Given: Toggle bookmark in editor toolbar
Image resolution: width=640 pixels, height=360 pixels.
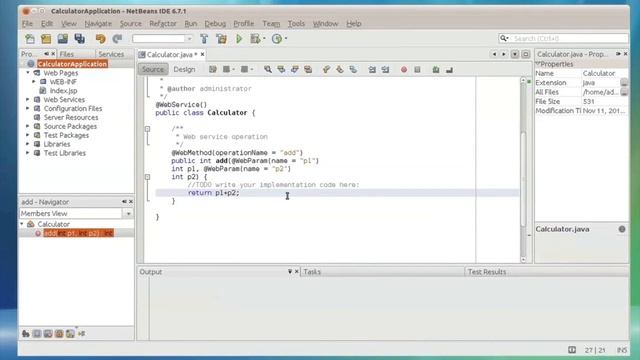Looking at the screenshot, I should coord(353,70).
